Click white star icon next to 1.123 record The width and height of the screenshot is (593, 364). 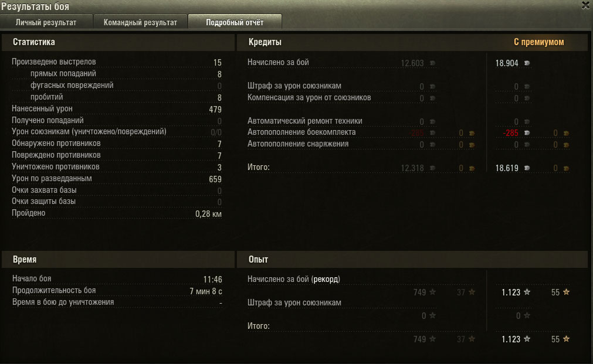click(527, 292)
